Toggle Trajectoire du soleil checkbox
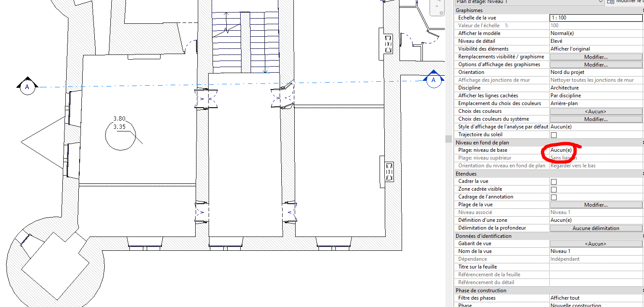 (553, 135)
